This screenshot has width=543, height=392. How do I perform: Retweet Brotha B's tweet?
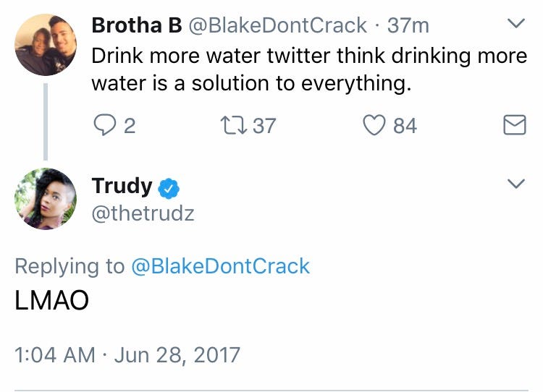pos(234,126)
